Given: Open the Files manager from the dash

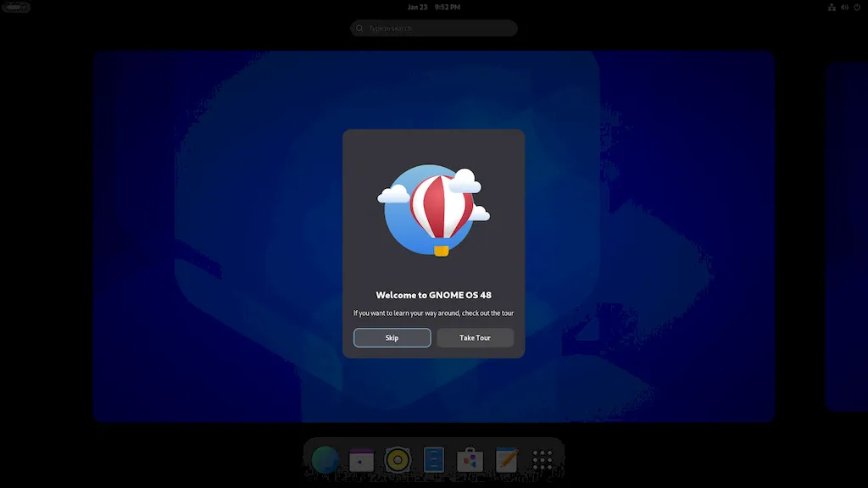Looking at the screenshot, I should click(433, 460).
